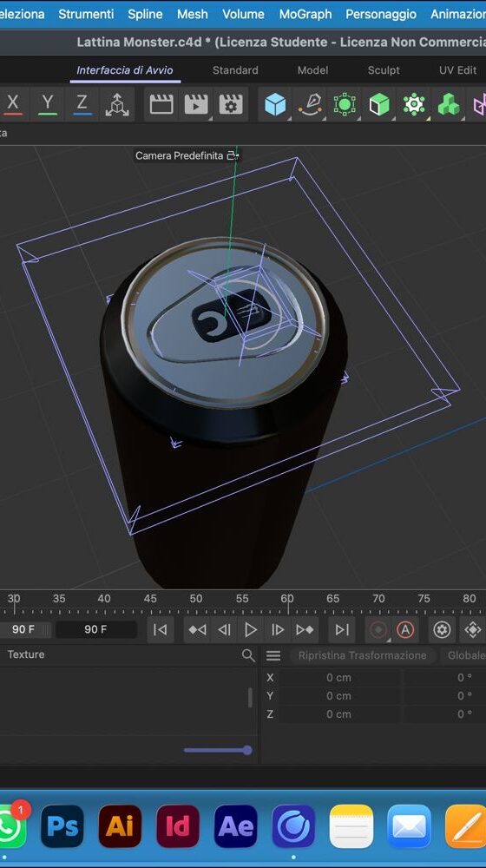Adjust the material preview size slider
The height and width of the screenshot is (868, 486).
click(x=218, y=750)
